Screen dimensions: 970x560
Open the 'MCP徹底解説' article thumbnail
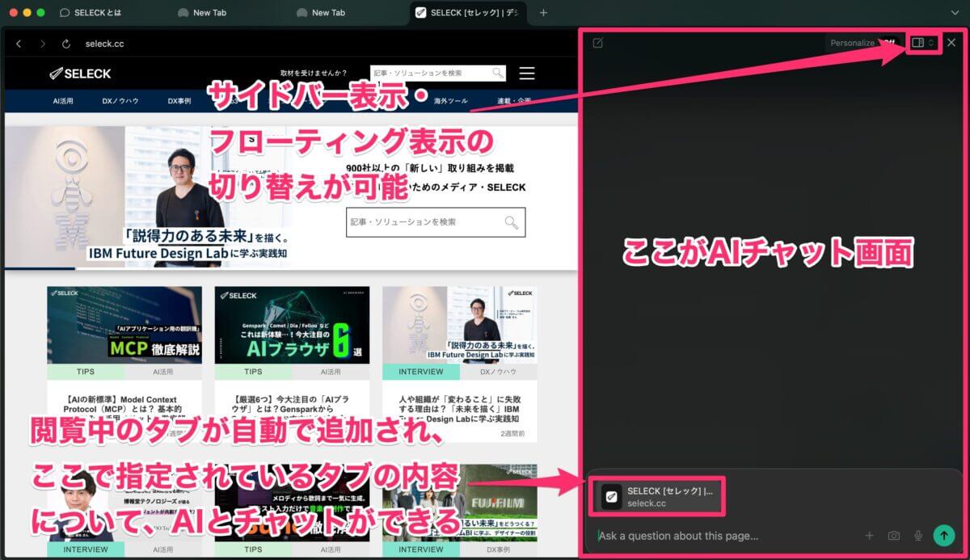tap(124, 325)
